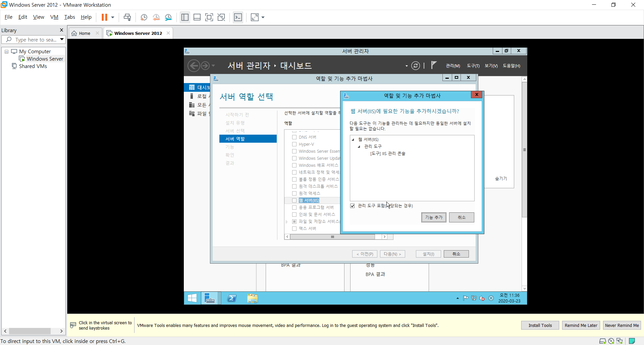Open the File menu
Screen dimensions: 644x345
tap(8, 17)
